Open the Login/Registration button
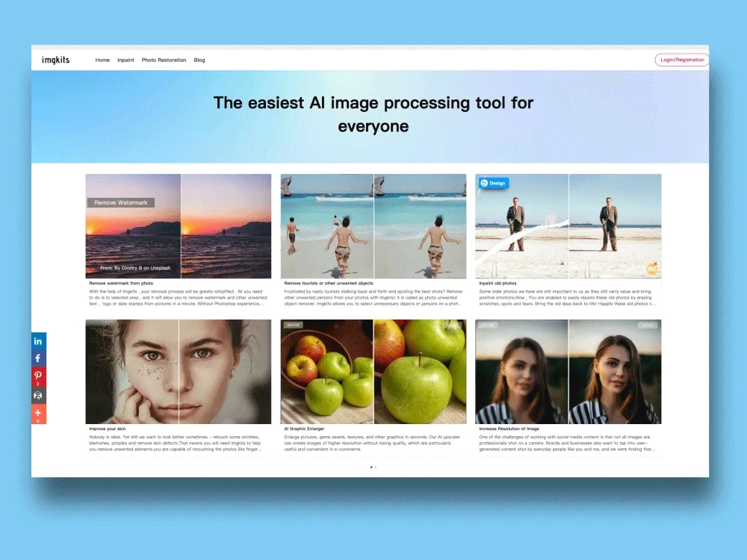The width and height of the screenshot is (747, 560). point(682,59)
